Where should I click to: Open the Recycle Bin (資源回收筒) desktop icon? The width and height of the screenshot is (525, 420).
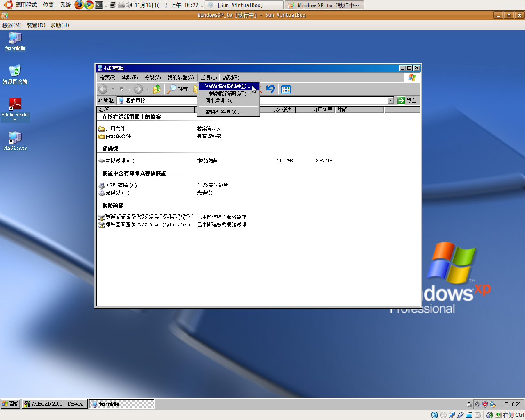tap(15, 74)
